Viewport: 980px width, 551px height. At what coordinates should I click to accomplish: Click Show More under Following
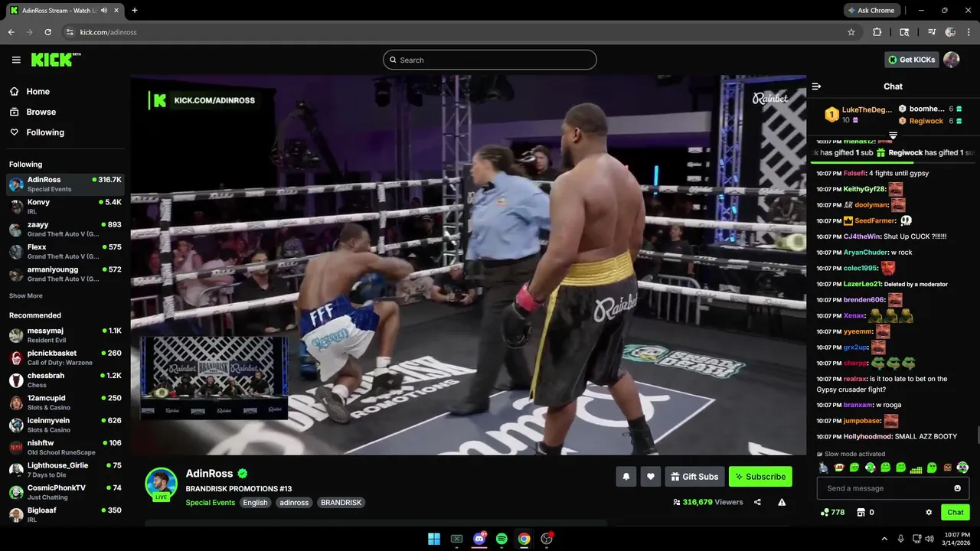click(26, 296)
